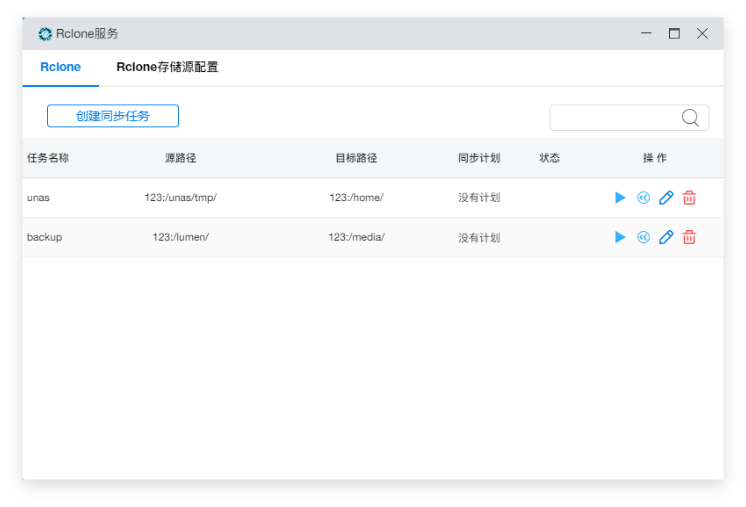Click the 操作 column header
This screenshot has width=746, height=507.
pyautogui.click(x=655, y=158)
